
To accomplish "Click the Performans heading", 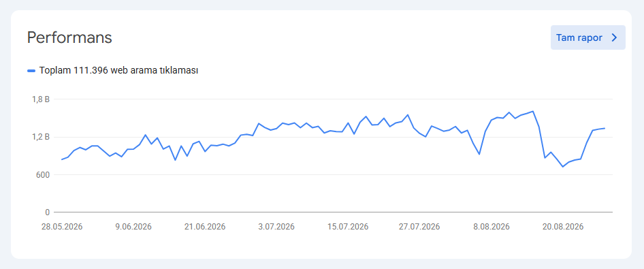I will (x=69, y=37).
